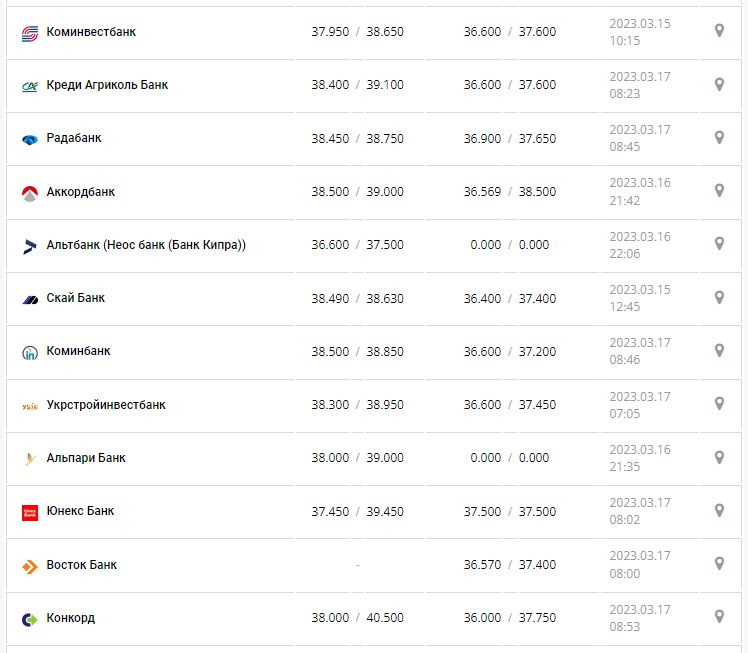
Task: Open map pin for Скай Банк row
Action: pyautogui.click(x=718, y=298)
